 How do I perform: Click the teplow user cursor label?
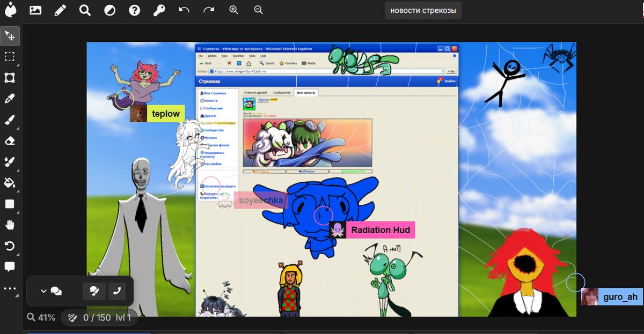click(x=166, y=114)
